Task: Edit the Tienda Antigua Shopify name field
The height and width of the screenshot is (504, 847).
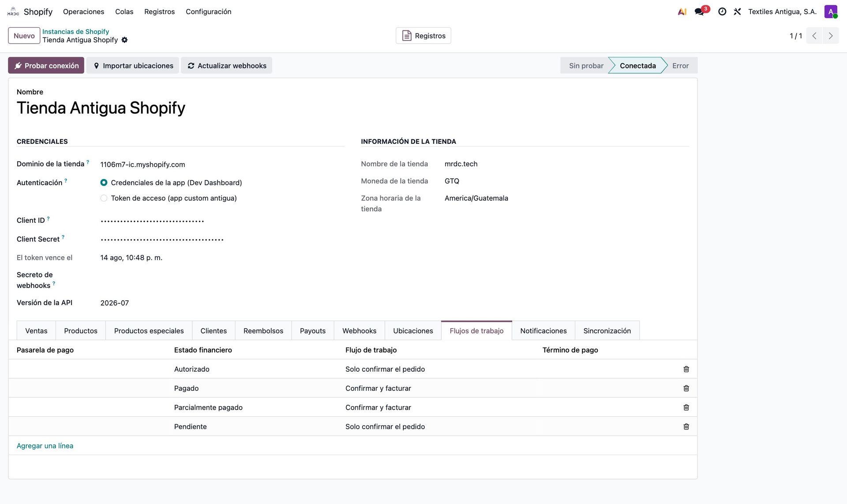Action: 352,108
